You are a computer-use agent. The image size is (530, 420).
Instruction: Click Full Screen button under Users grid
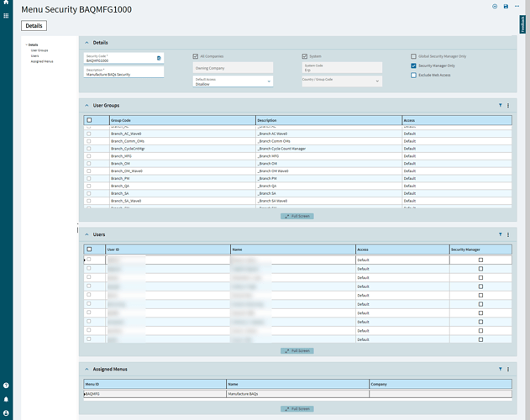pos(297,350)
